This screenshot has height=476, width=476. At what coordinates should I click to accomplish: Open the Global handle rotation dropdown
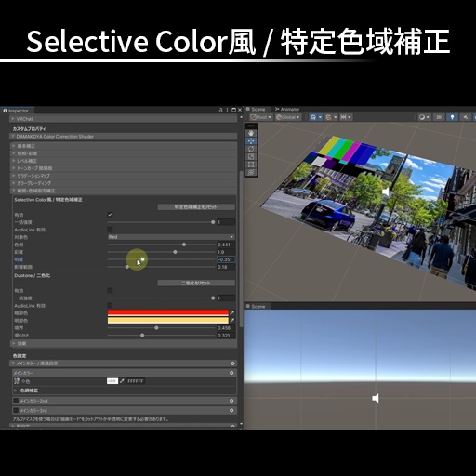pyautogui.click(x=288, y=117)
